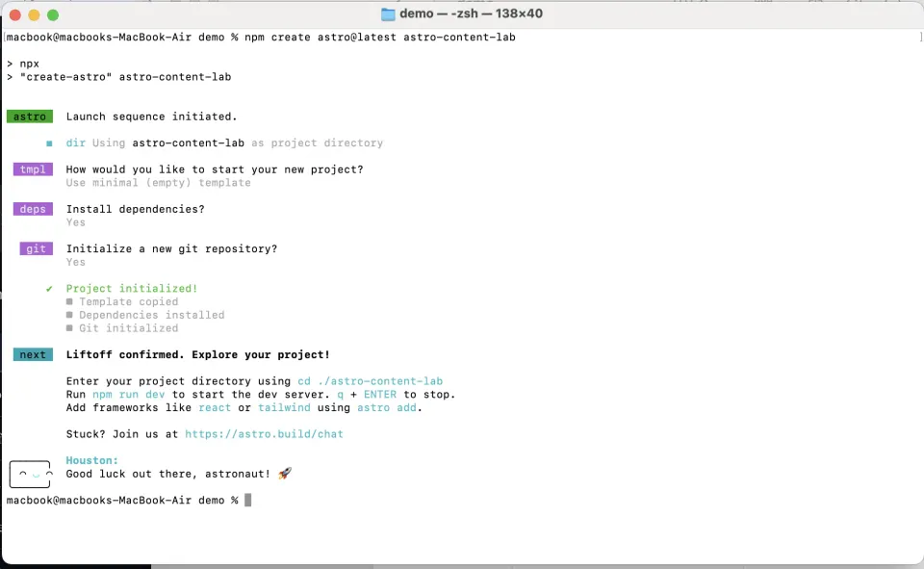
Task: Click Good luck out there, astronaut! text
Action: point(167,474)
